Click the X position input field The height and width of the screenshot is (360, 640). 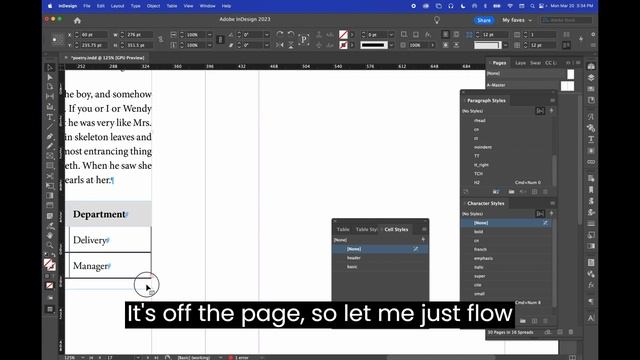pyautogui.click(x=94, y=35)
